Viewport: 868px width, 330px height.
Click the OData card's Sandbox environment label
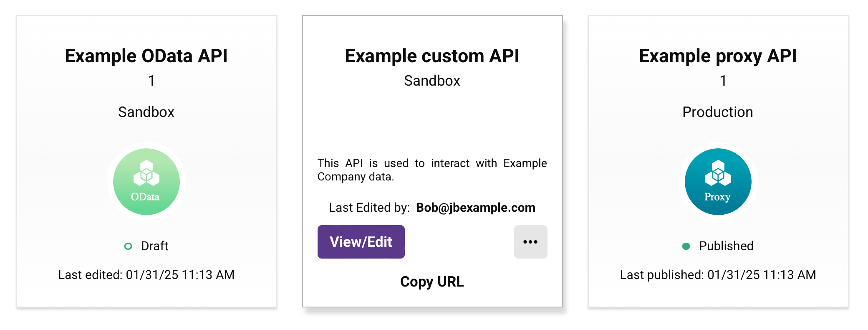[x=146, y=112]
